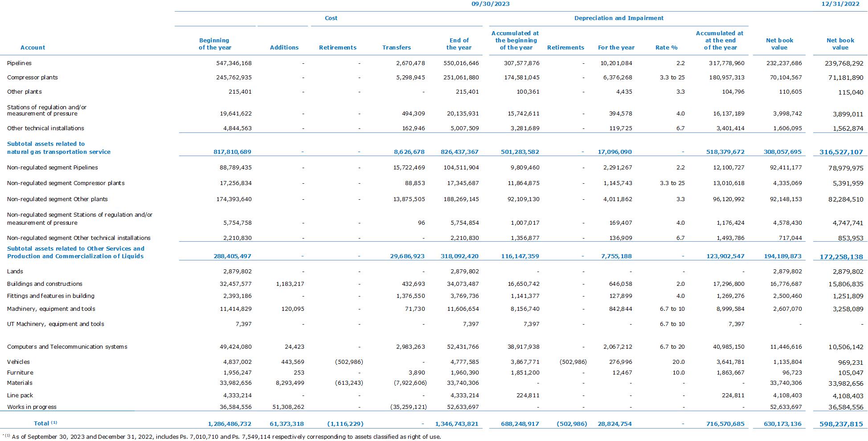Click the 'Vehicles' account label
Viewport: 868px width, 441px height.
coord(18,362)
